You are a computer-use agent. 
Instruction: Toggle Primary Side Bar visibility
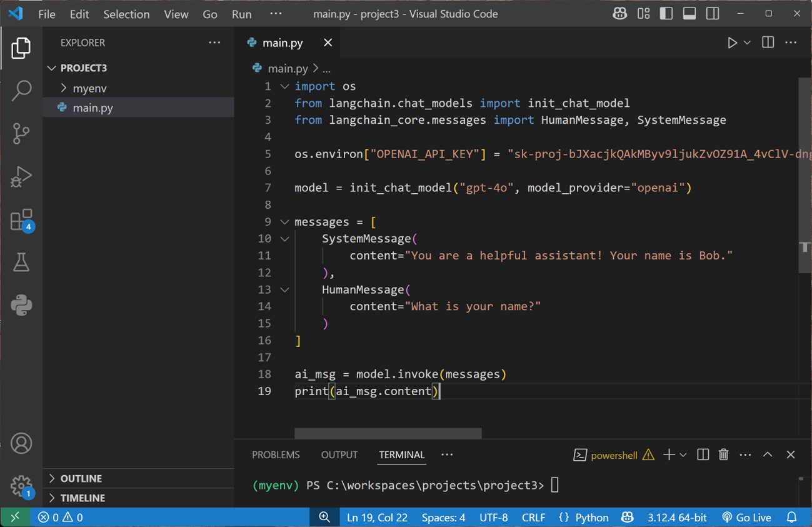pyautogui.click(x=666, y=14)
